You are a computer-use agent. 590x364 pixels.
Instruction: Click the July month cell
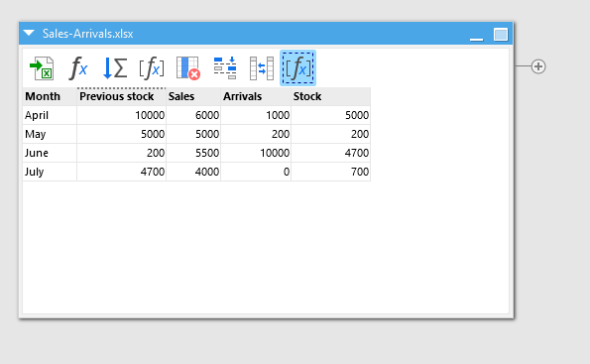click(x=50, y=172)
